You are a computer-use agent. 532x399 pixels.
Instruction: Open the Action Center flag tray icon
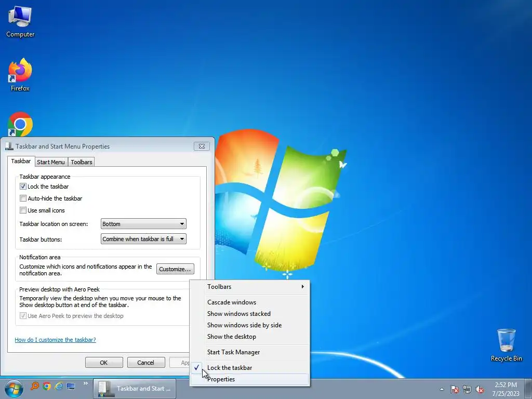click(455, 389)
